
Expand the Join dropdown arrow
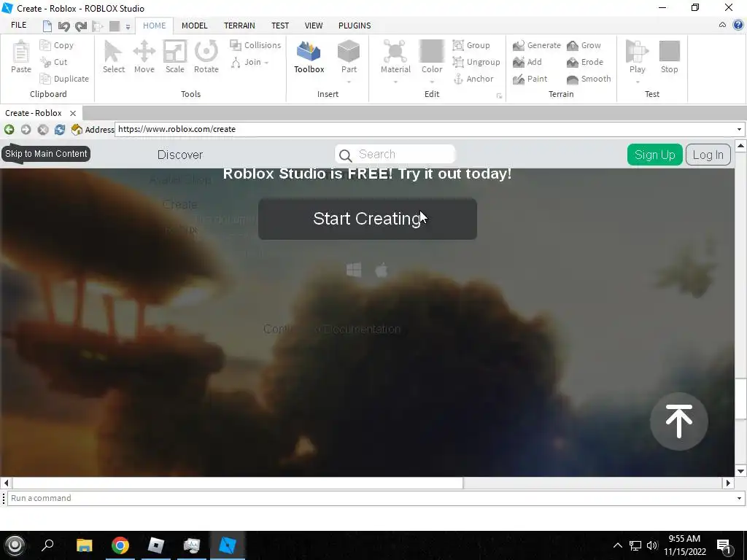point(266,63)
